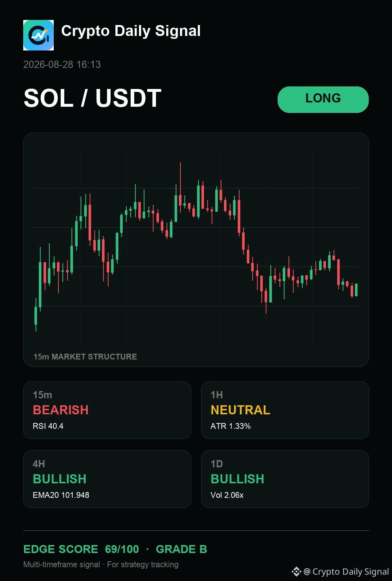Screen dimensions: 392x581
Task: Select the 15m BEARISH timeframe card
Action: [107, 410]
